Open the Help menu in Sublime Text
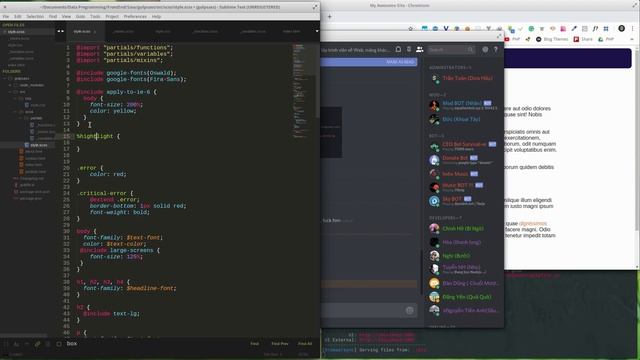Viewport: 640px width, 360px height. tap(156, 17)
